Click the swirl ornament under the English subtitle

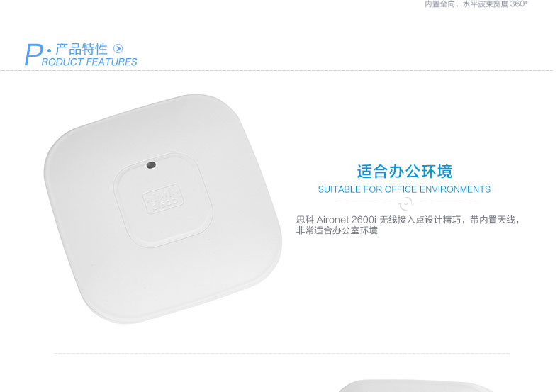point(405,204)
